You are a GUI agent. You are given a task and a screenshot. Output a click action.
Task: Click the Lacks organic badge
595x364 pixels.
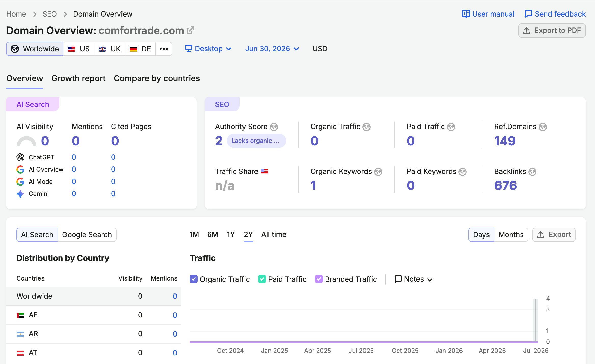256,141
